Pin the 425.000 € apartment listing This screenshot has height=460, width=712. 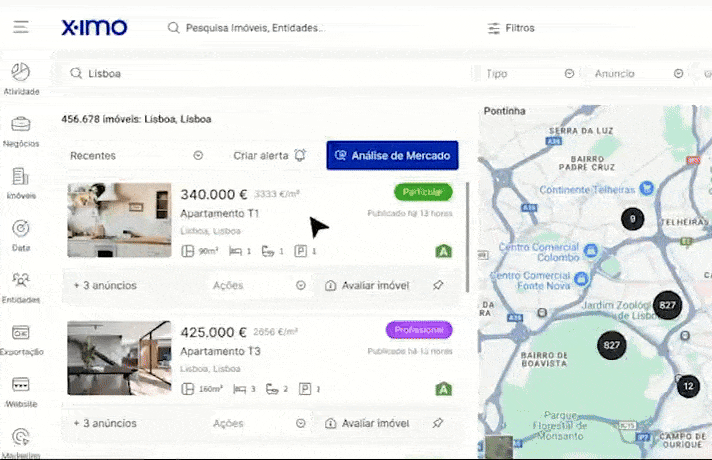point(438,423)
